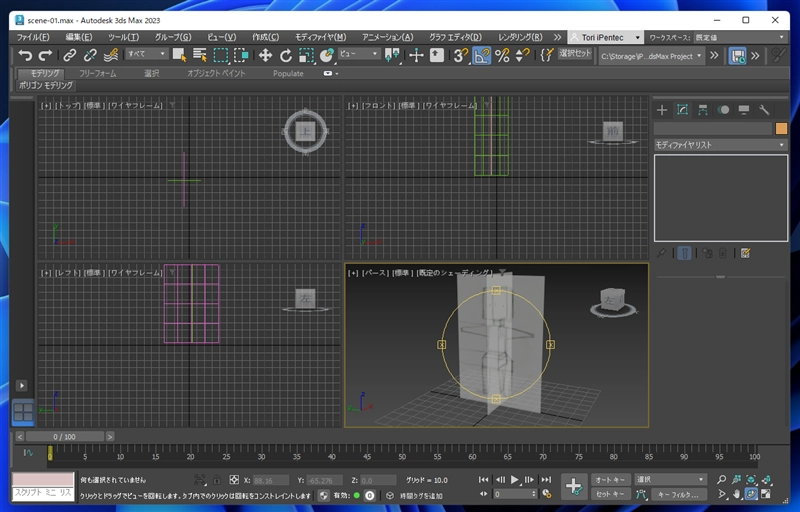Open the 選択 key mode dropdown
The image size is (800, 512).
point(670,479)
